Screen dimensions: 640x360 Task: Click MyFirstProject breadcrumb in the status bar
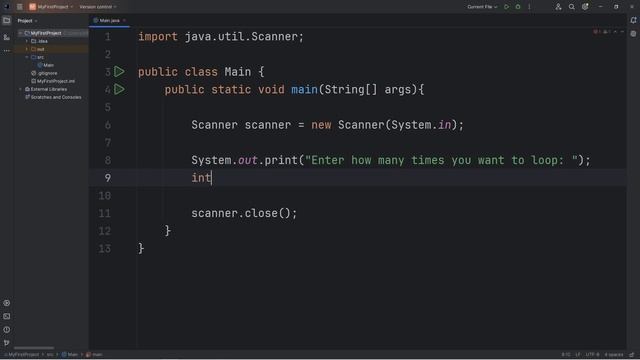(23, 355)
